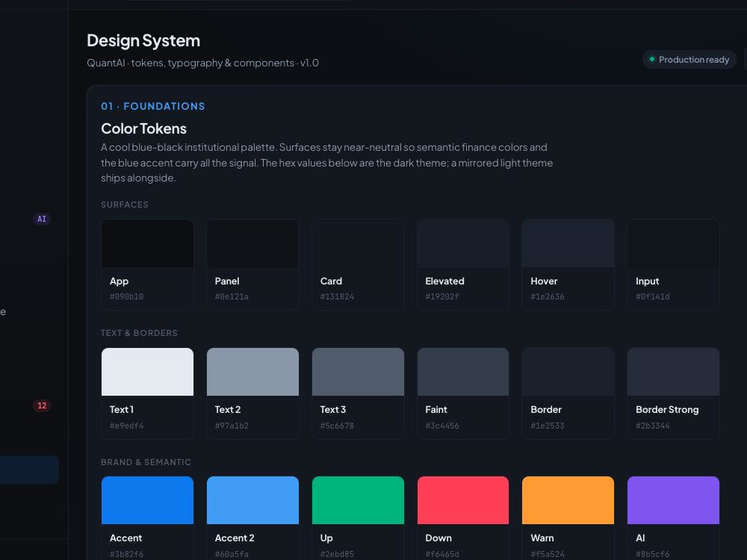Click the Production ready status pill
Image resolution: width=747 pixels, height=560 pixels.
(x=689, y=60)
